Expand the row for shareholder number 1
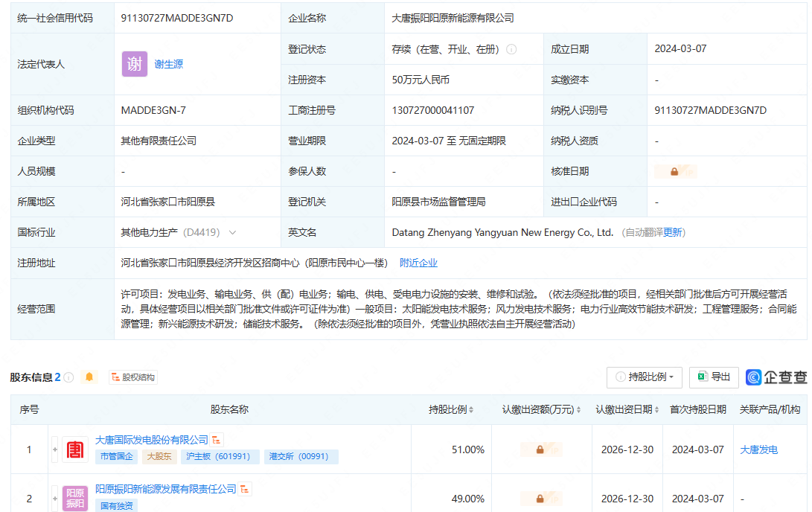The image size is (812, 512). (54, 449)
